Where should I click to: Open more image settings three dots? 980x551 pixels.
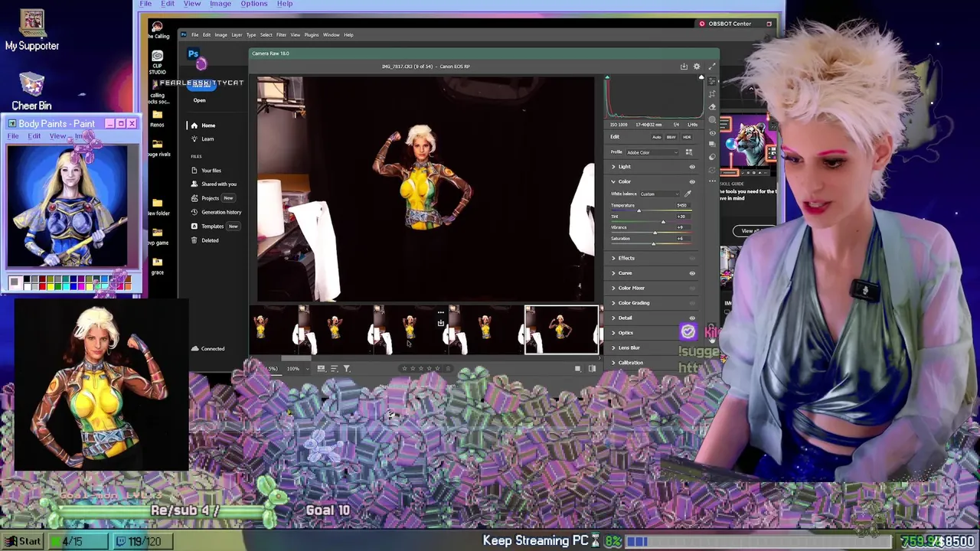712,181
